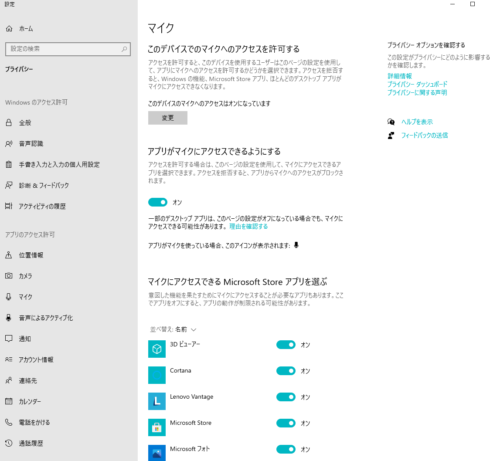Disable microphone for 3D ビューアー

[x=286, y=345]
